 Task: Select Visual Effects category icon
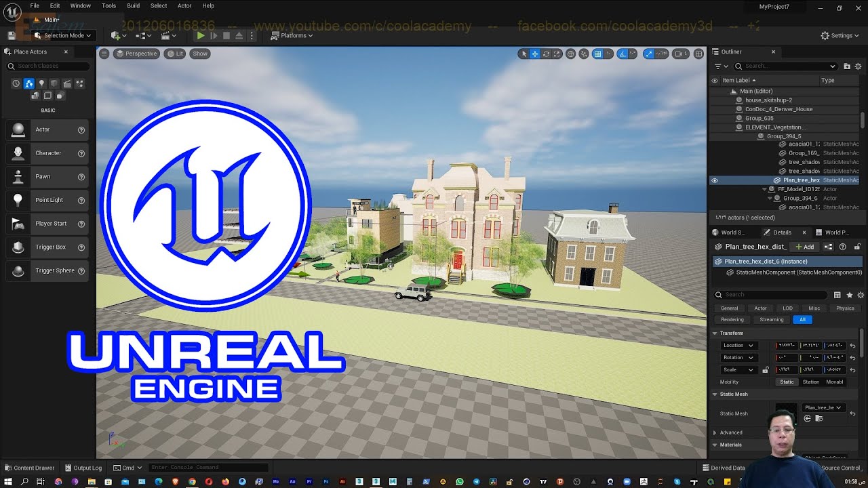pyautogui.click(x=80, y=83)
